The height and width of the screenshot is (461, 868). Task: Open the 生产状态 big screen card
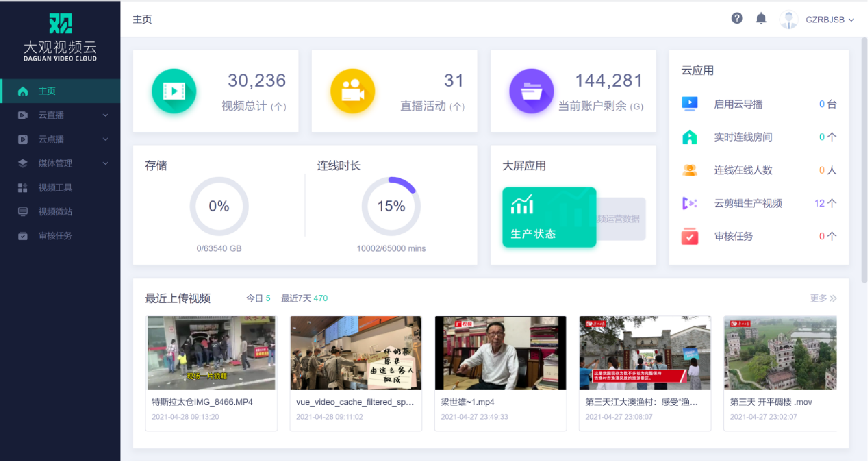point(549,217)
